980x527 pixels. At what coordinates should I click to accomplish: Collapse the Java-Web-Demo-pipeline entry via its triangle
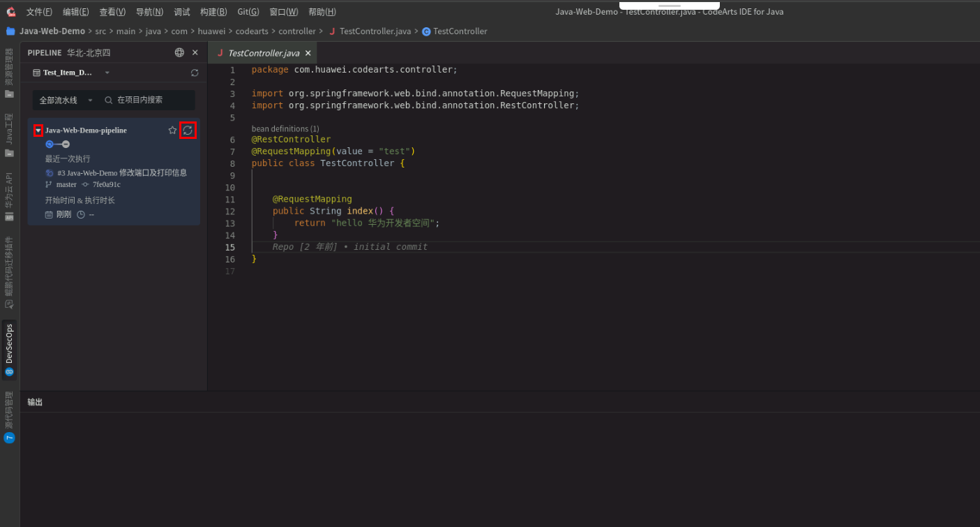click(38, 130)
